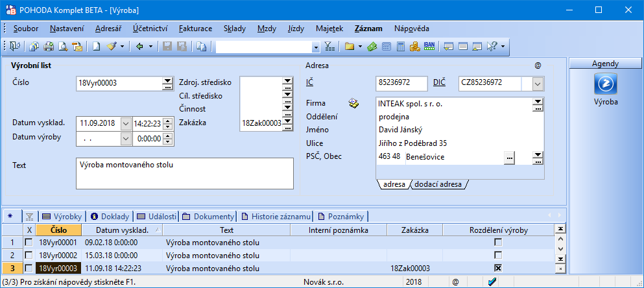Click the gold coins icon

tap(415, 47)
